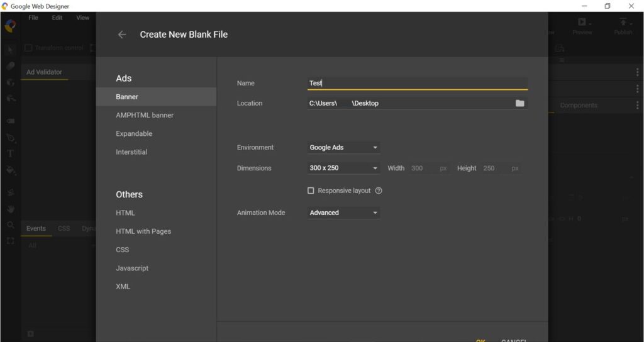Viewport: 644px width, 342px height.
Task: Open the Animation Mode dropdown showing Advanced
Action: (x=343, y=212)
